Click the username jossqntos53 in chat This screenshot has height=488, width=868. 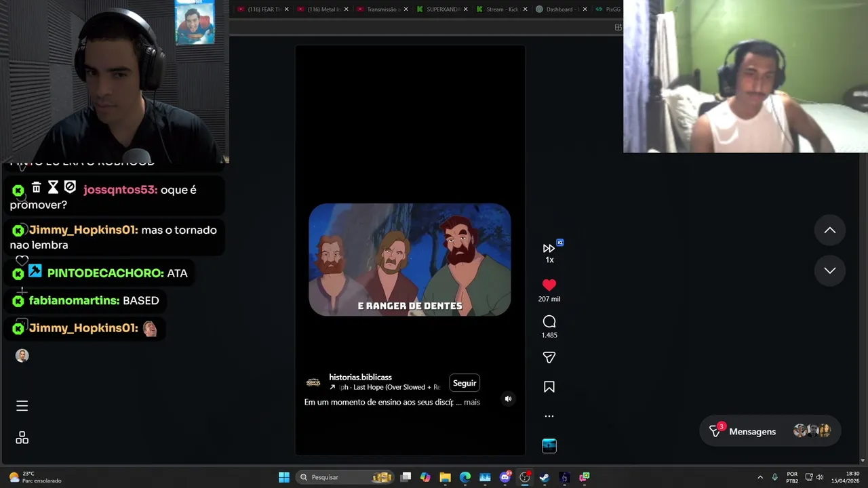120,190
